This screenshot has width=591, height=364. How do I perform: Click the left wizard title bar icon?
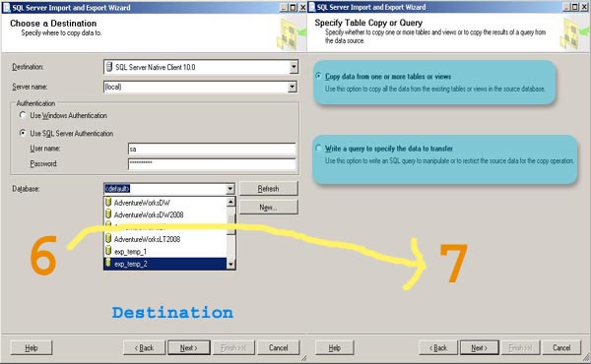pyautogui.click(x=6, y=8)
